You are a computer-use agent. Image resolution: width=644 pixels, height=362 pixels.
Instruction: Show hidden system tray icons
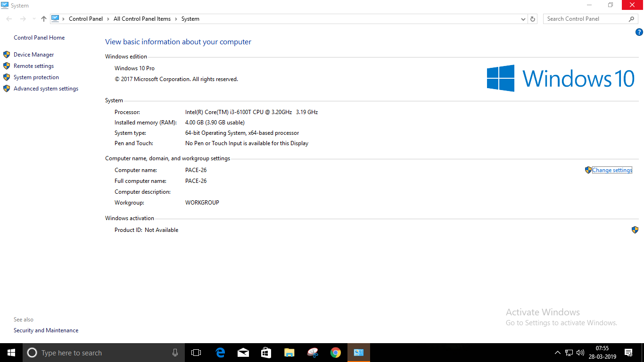click(x=558, y=353)
